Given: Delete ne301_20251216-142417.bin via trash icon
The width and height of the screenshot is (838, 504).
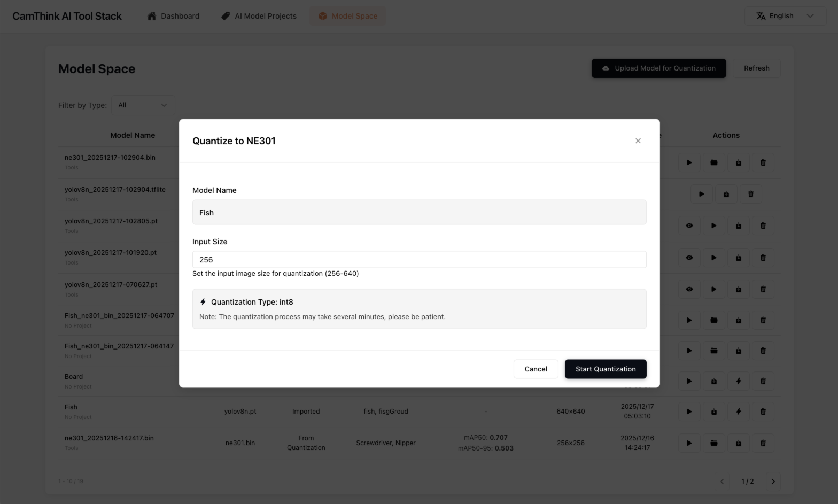Looking at the screenshot, I should (x=763, y=443).
